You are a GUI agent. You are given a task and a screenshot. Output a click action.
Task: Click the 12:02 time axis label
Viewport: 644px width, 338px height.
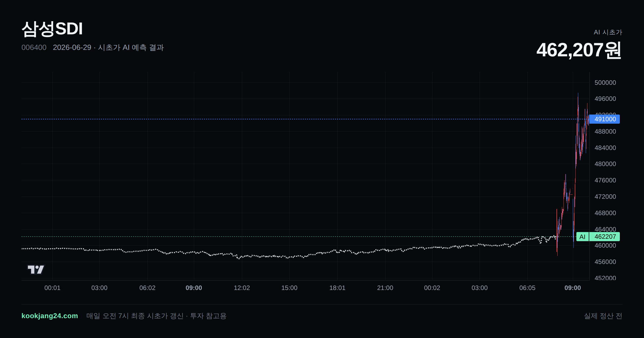(x=242, y=288)
